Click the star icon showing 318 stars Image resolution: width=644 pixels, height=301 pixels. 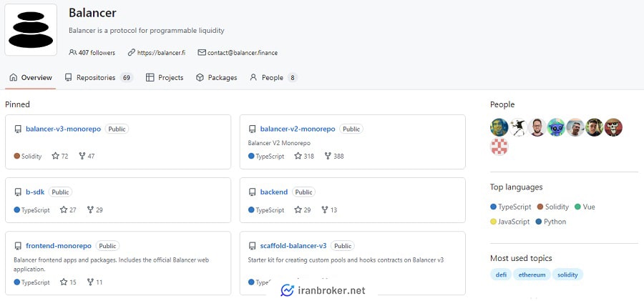(298, 156)
